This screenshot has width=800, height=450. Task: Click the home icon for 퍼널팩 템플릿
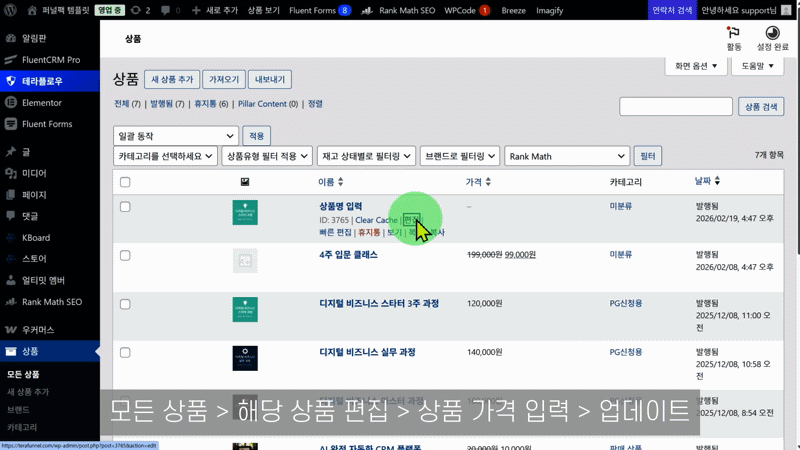32,10
